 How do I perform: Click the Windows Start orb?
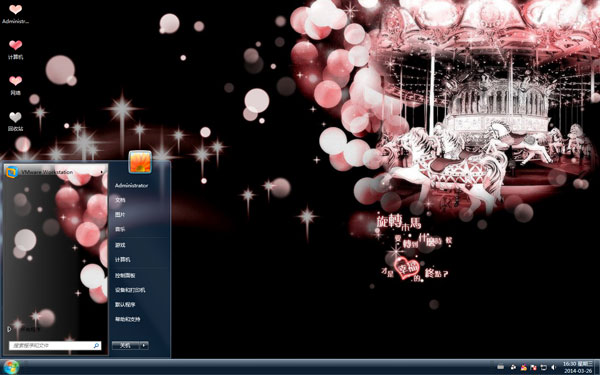[x=10, y=367]
